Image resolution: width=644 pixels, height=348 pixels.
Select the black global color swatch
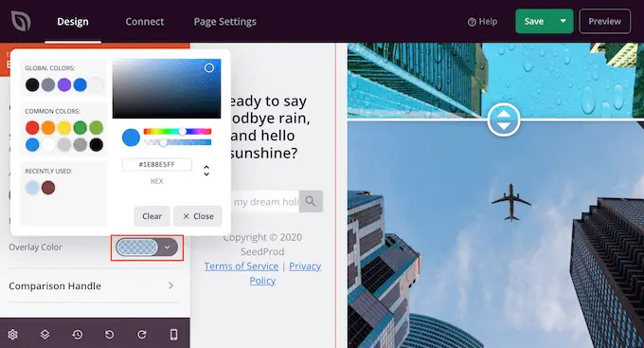click(x=32, y=84)
